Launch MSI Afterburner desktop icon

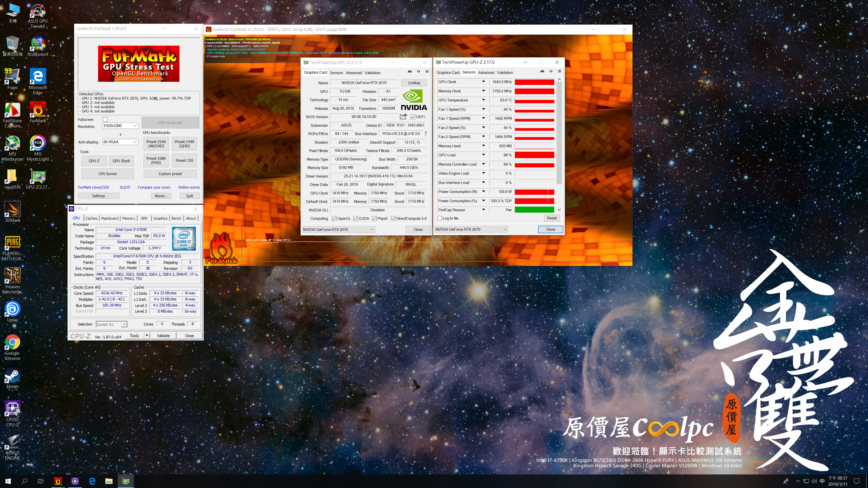pyautogui.click(x=12, y=148)
